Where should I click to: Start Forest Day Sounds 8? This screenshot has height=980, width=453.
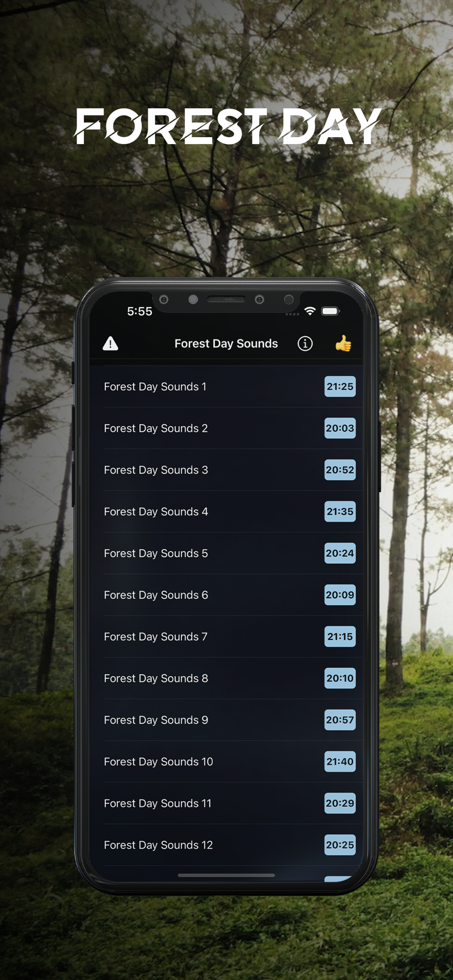pyautogui.click(x=226, y=678)
